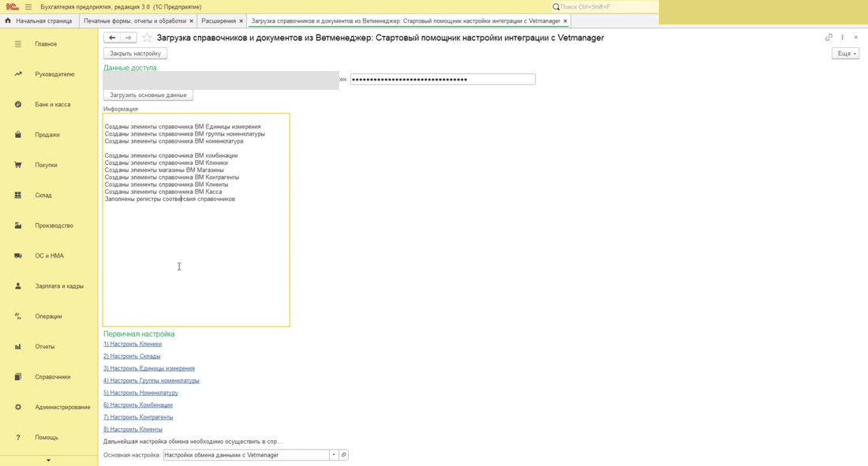Switch to Расширения tab
This screenshot has height=466, width=868.
(x=219, y=21)
